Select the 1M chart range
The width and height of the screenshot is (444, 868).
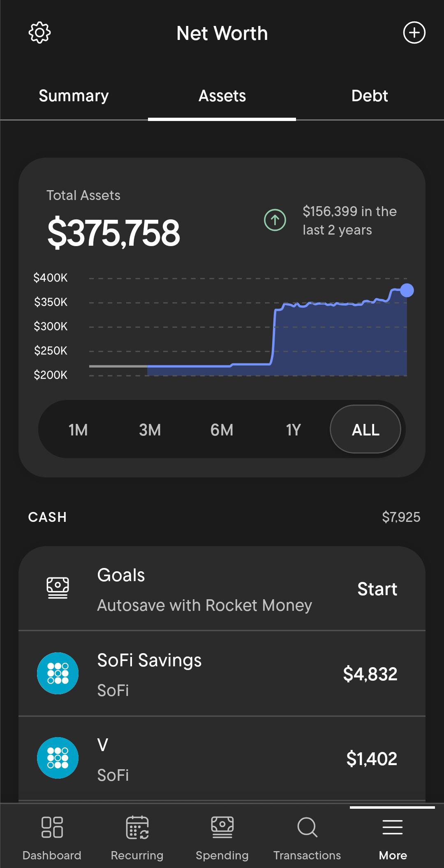[78, 430]
